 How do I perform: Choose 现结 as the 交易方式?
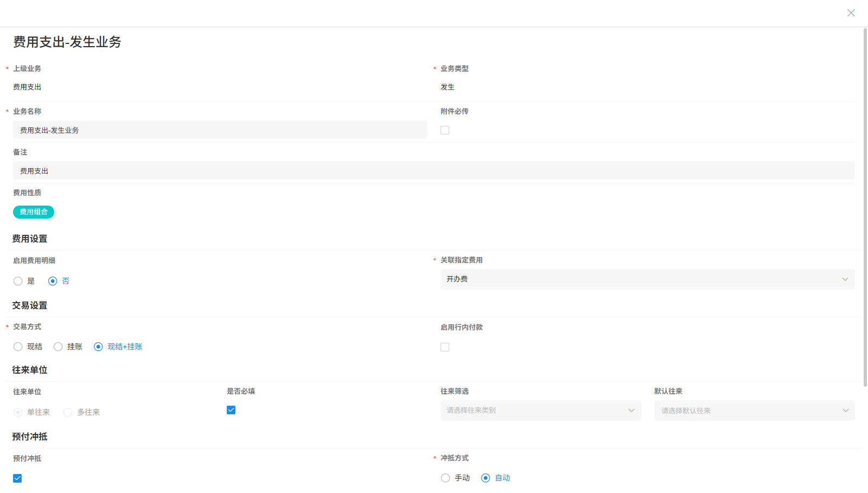[18, 347]
